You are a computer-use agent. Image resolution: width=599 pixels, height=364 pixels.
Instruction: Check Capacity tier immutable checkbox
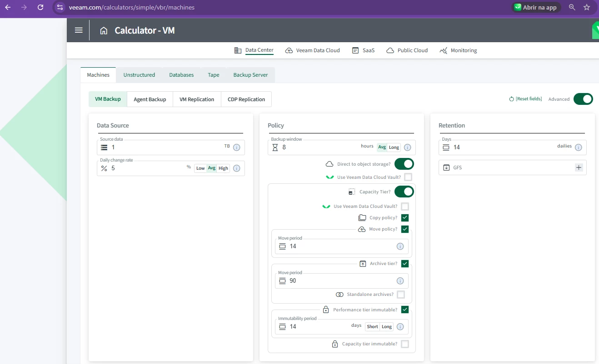click(405, 344)
